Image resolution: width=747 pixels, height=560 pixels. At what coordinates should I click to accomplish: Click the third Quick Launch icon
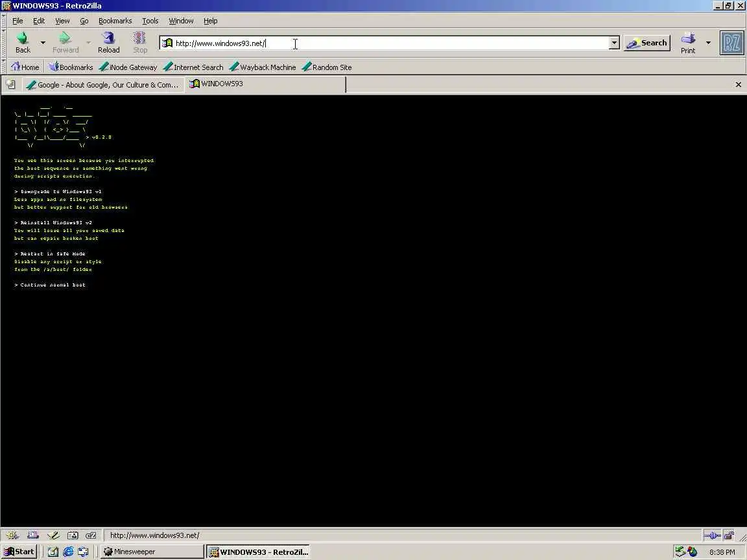pos(84,552)
